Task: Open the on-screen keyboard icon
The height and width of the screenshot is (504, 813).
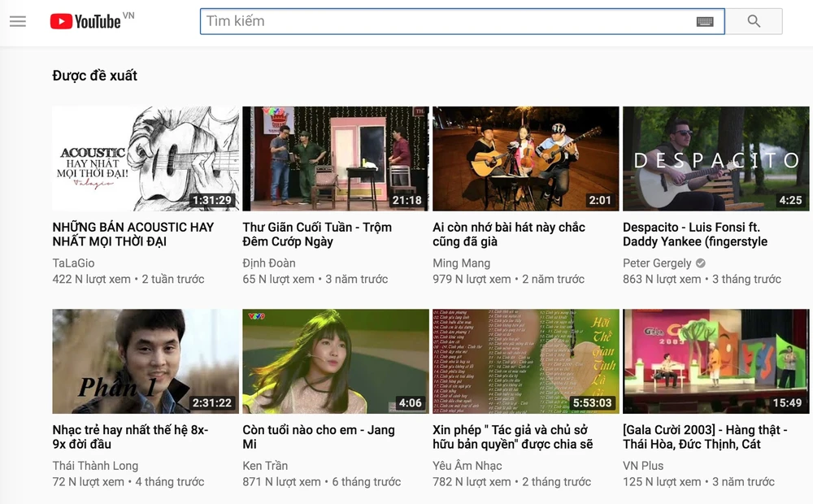Action: click(705, 22)
